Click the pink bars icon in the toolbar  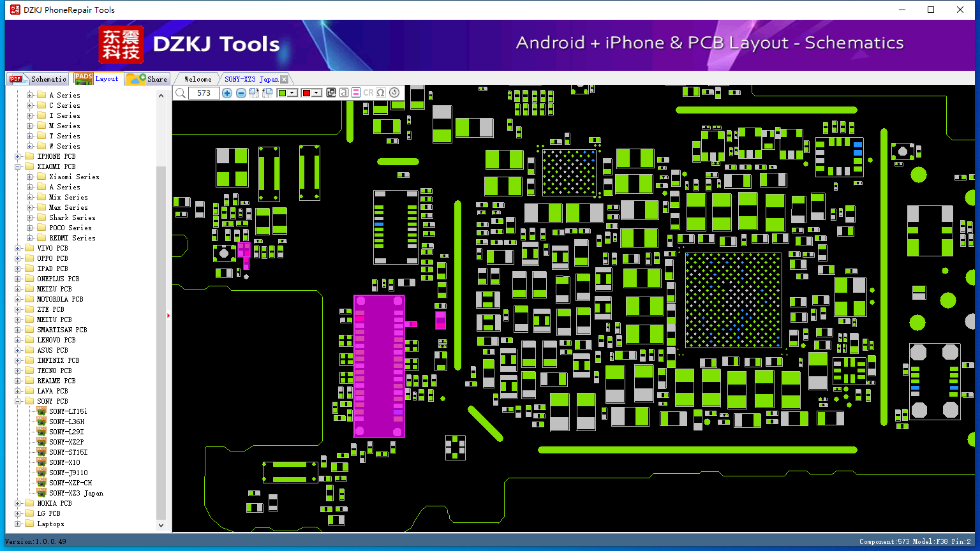pos(356,93)
